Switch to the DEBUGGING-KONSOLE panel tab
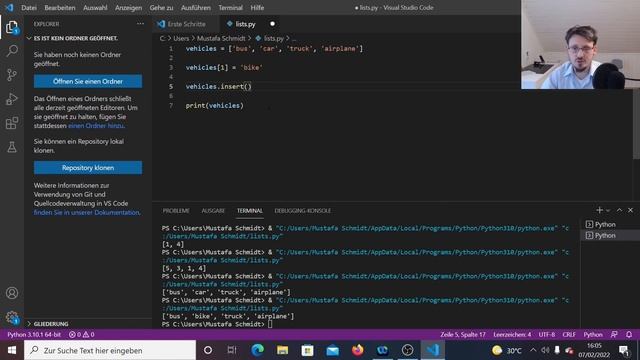The height and width of the screenshot is (360, 640). click(x=302, y=211)
